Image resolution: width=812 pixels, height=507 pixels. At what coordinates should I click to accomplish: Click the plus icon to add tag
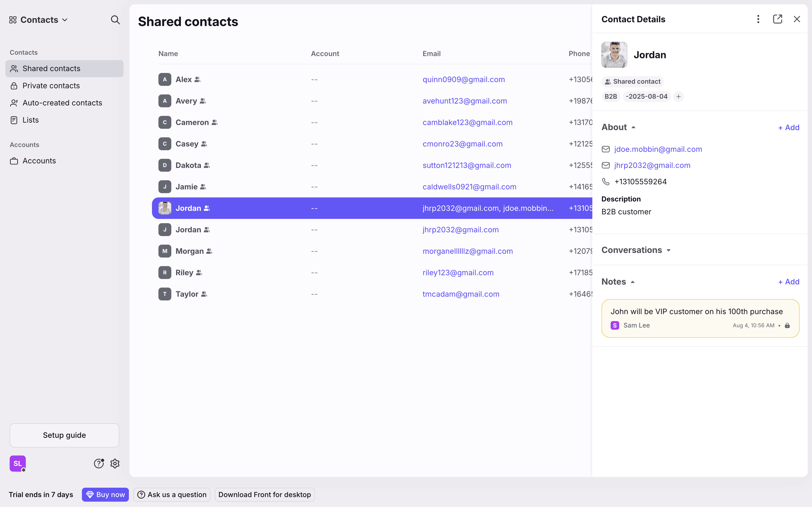pos(679,97)
